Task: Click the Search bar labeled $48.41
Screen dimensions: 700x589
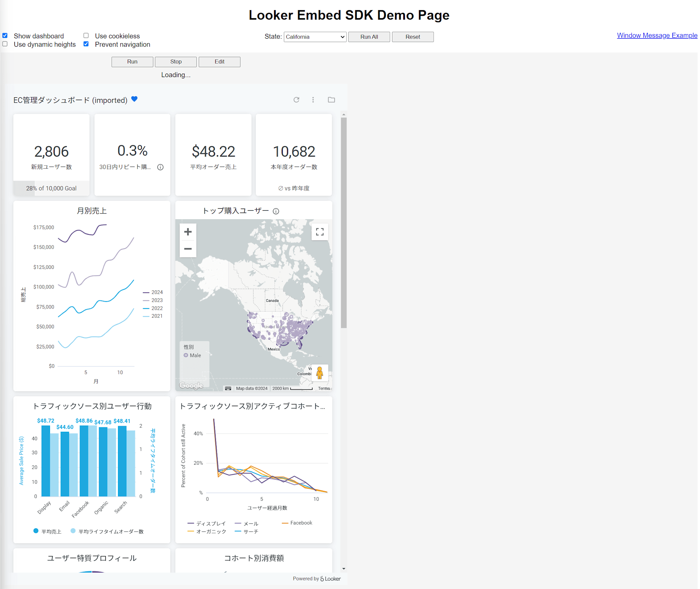Action: pos(122,462)
